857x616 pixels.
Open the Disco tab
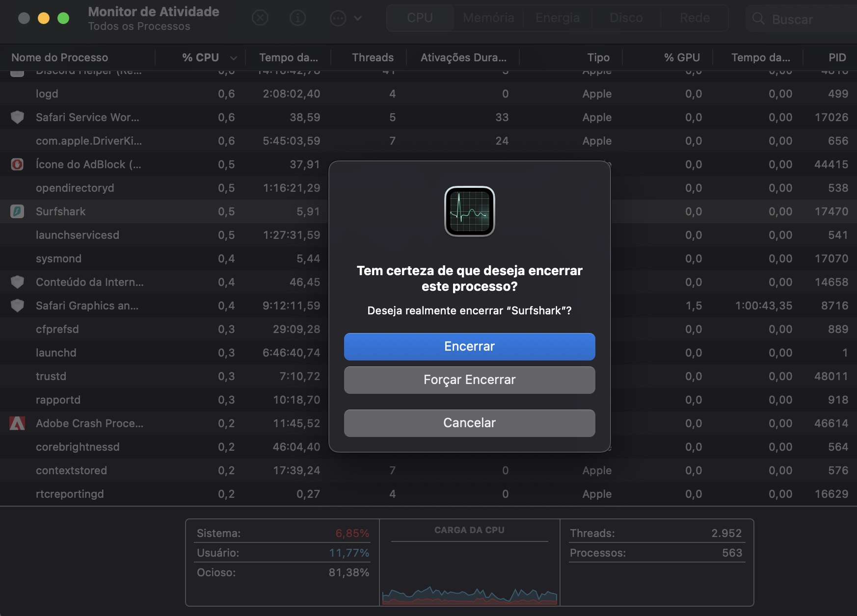point(626,18)
